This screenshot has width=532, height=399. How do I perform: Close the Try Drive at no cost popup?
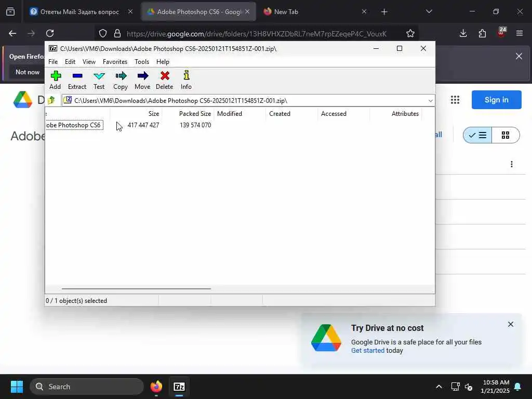coord(511,324)
